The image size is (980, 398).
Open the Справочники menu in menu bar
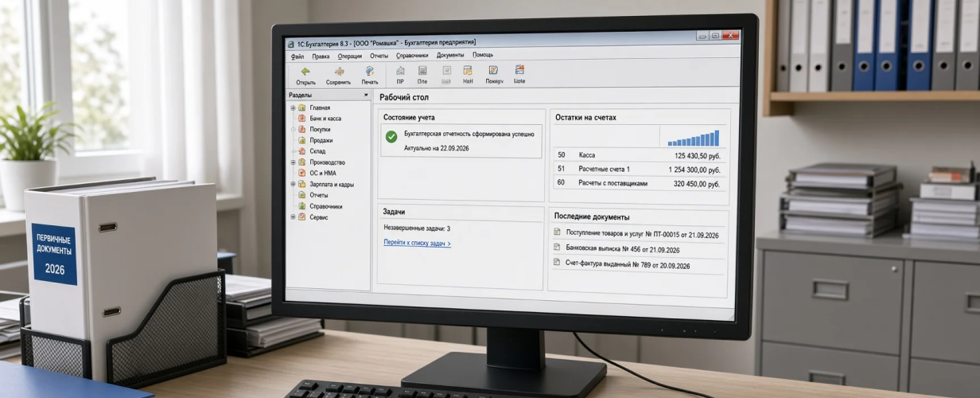tap(411, 56)
